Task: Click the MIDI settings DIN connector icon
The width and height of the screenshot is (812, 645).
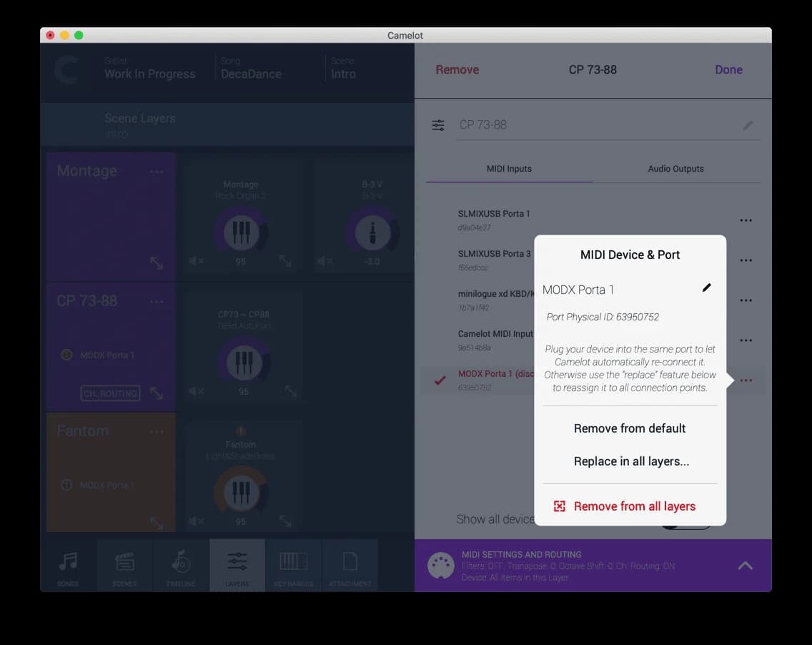Action: point(441,565)
